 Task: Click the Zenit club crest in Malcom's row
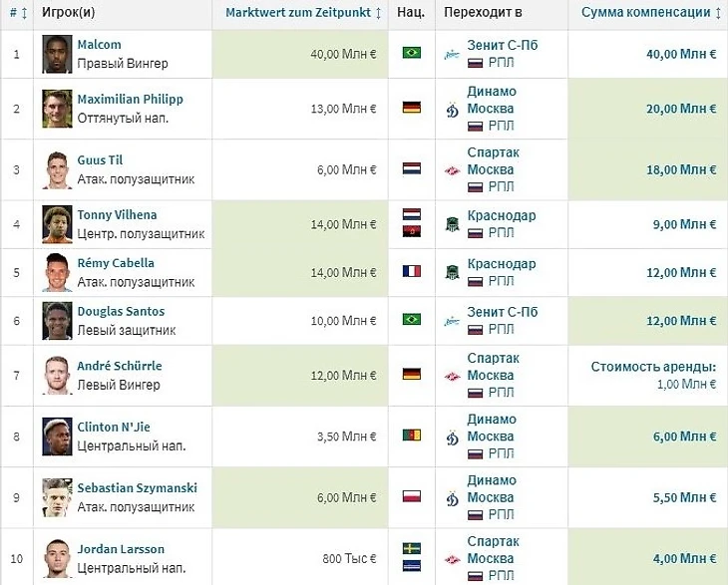coord(453,53)
